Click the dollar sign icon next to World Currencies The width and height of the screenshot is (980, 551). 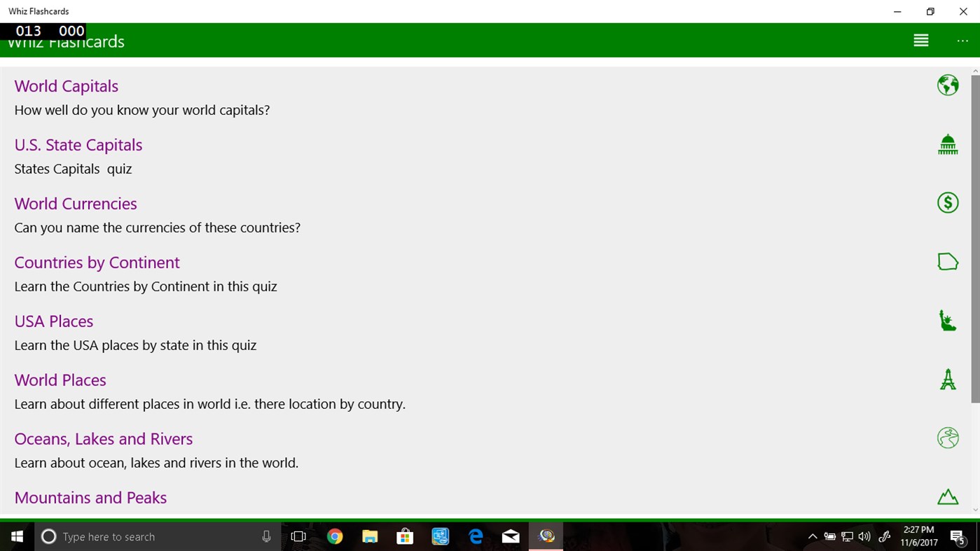(x=947, y=202)
